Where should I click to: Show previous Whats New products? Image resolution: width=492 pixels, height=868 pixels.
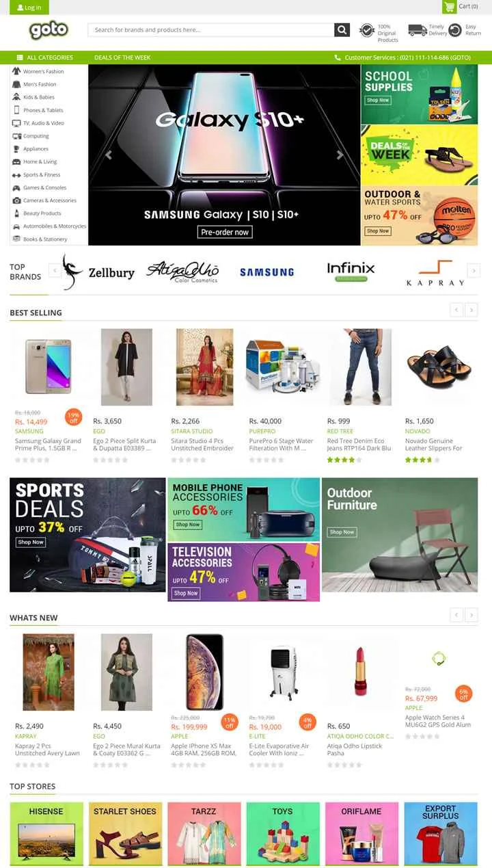coord(456,615)
